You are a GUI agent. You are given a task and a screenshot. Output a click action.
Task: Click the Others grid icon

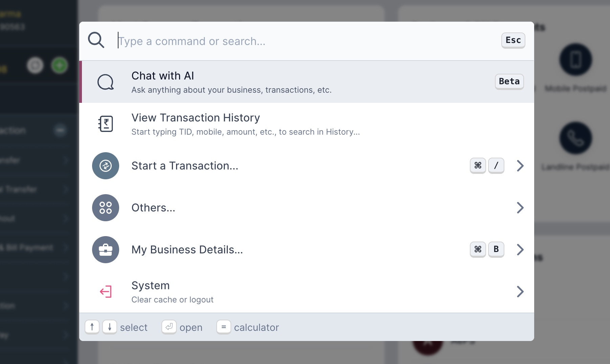click(x=106, y=208)
